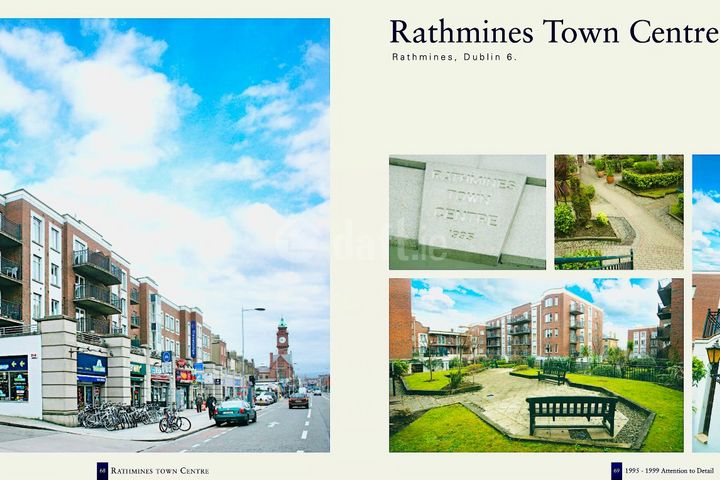720x480 pixels.
Task: Click the page number 68 box
Action: point(102,471)
